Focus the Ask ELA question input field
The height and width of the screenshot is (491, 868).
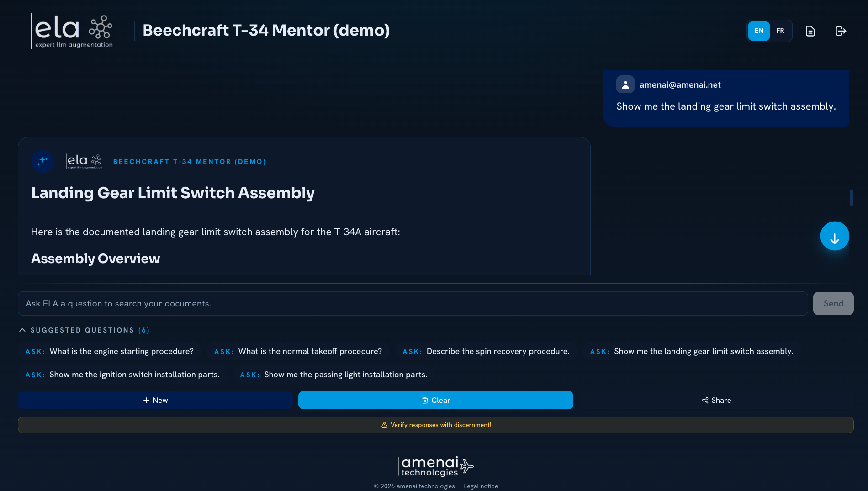coord(413,304)
